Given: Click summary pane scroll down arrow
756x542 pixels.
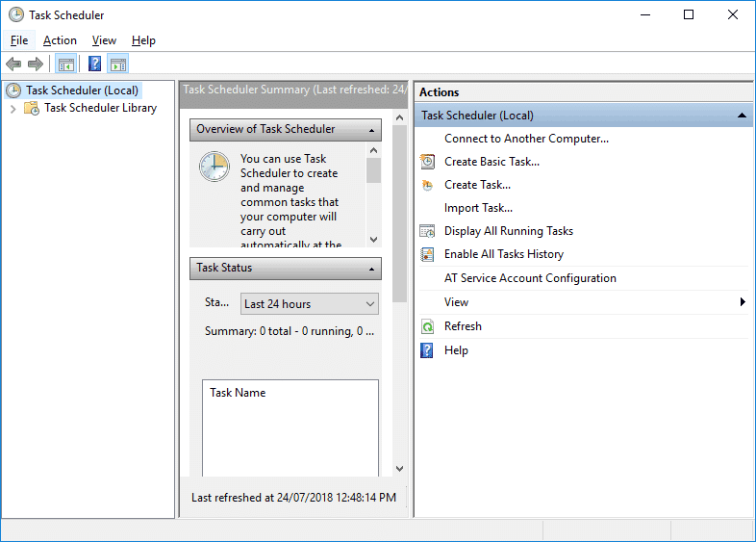Looking at the screenshot, I should [x=399, y=468].
